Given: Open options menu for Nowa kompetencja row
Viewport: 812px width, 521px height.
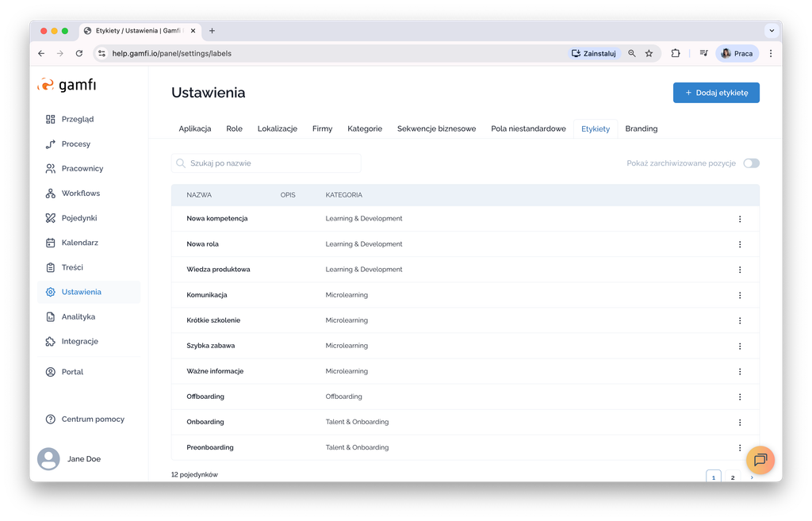Looking at the screenshot, I should [x=739, y=219].
